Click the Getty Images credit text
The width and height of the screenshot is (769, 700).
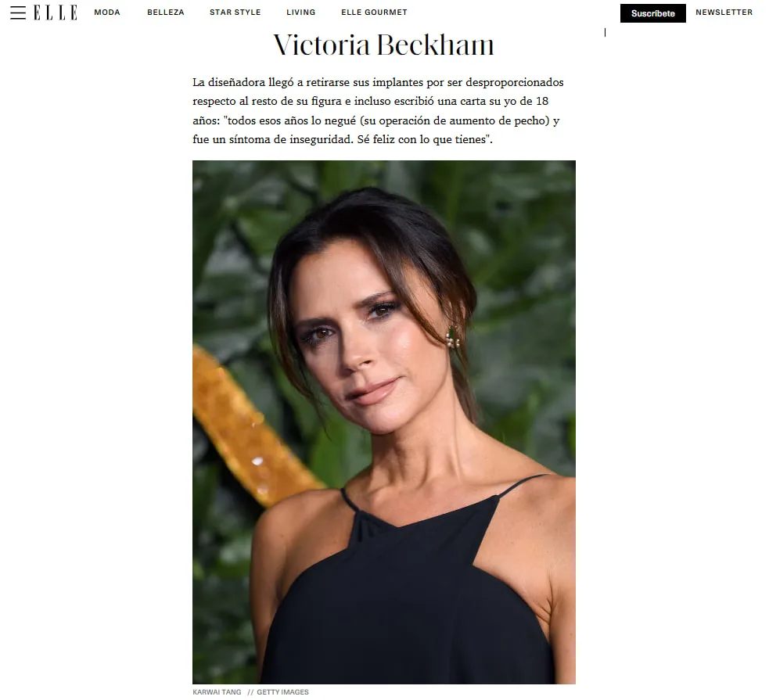pos(283,692)
